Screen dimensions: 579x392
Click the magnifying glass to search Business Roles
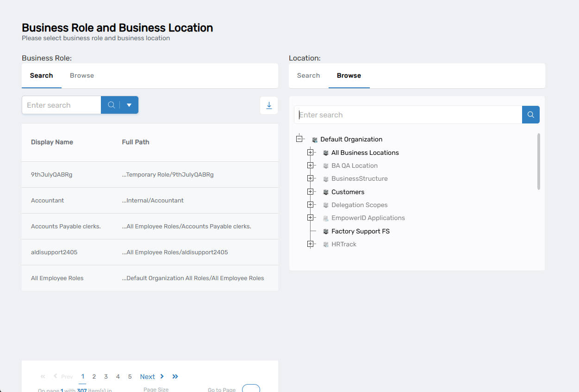[111, 105]
